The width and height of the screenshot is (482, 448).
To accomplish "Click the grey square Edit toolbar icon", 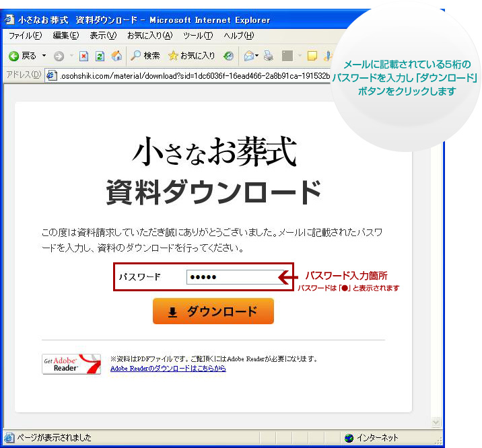I will click(x=287, y=56).
